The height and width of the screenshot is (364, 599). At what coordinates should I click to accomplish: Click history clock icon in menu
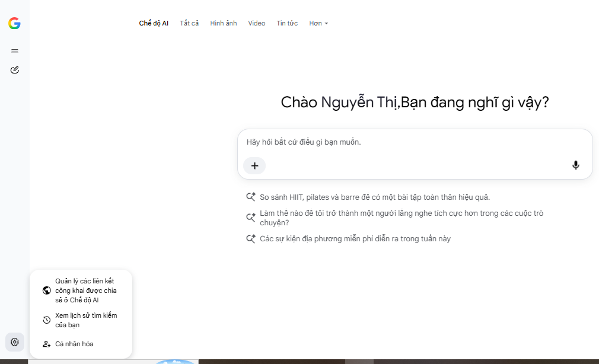pos(47,320)
